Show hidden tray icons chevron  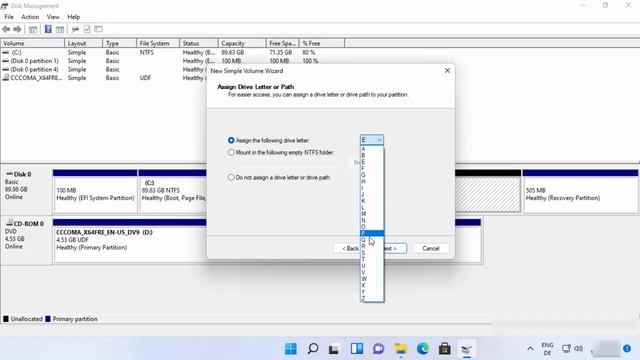point(530,349)
